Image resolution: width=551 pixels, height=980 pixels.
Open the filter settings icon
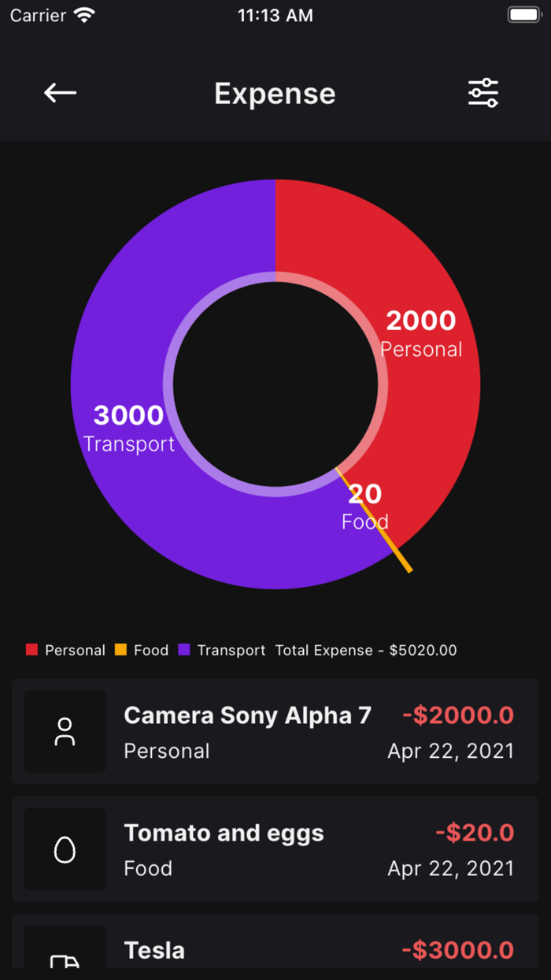point(483,92)
